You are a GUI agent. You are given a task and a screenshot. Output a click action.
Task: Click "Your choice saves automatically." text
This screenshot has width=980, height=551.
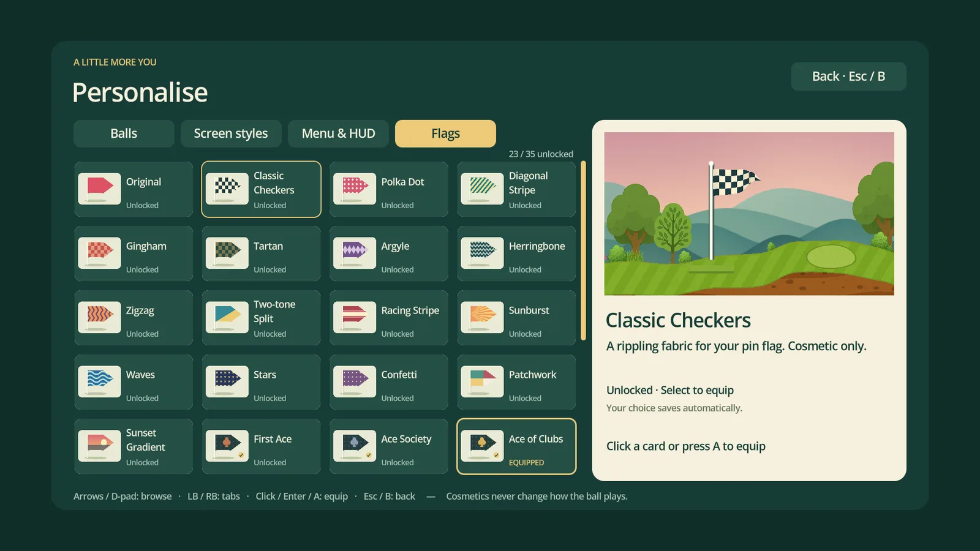coord(674,408)
